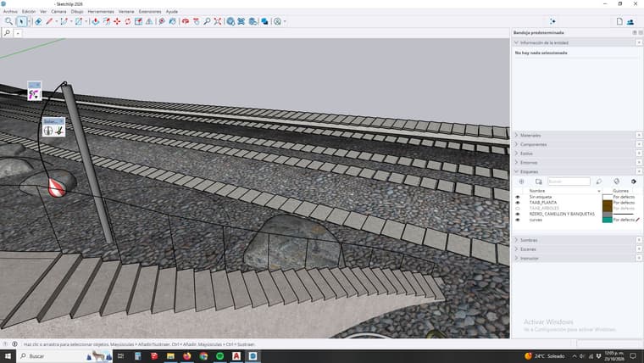Hide the curvas tag

[518, 220]
